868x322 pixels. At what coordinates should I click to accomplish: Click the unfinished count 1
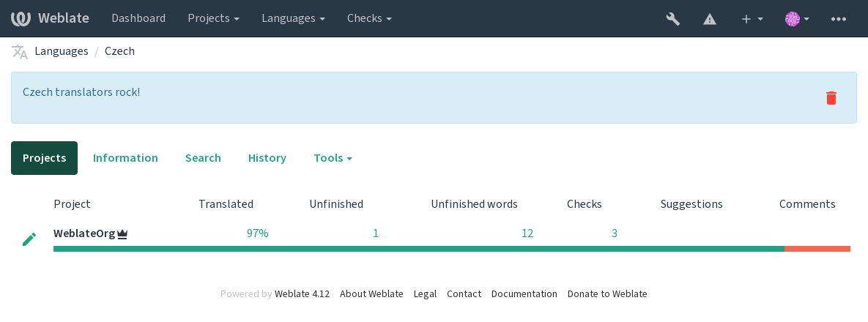click(x=375, y=233)
